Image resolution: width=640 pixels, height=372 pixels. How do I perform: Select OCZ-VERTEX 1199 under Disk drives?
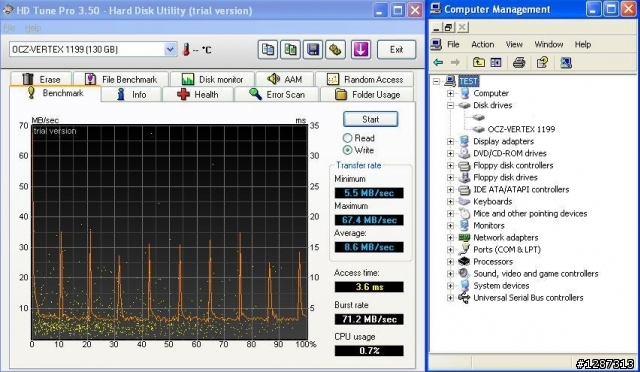521,129
